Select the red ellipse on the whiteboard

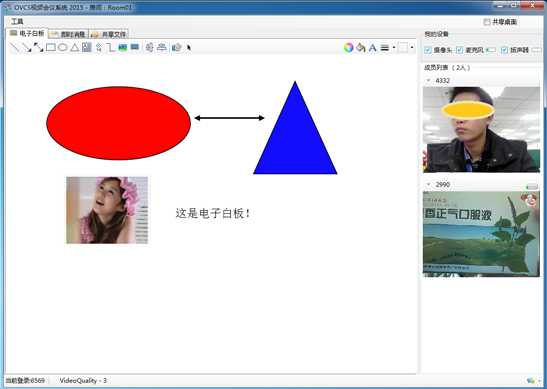coord(119,123)
